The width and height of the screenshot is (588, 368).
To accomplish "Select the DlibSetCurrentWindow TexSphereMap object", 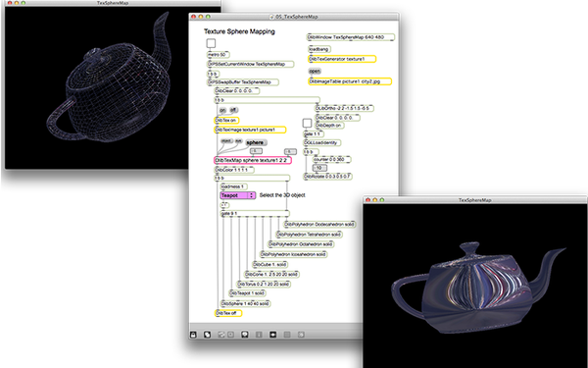I will pyautogui.click(x=251, y=64).
